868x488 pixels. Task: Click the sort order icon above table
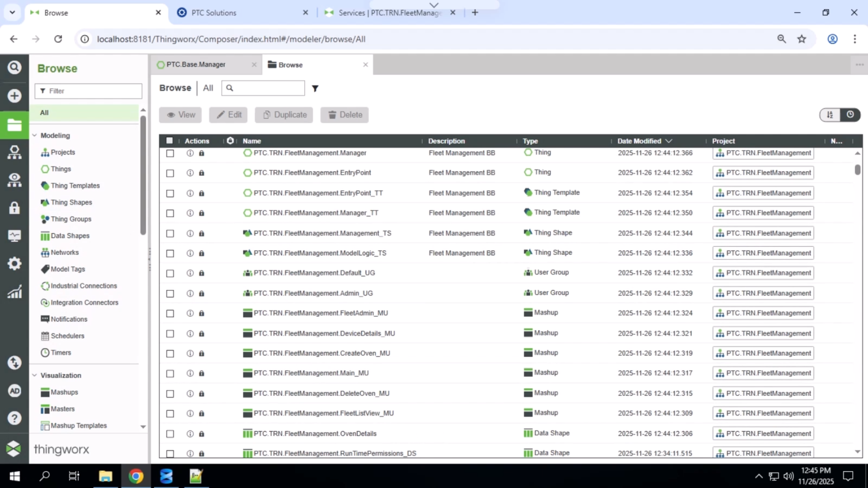click(x=830, y=115)
